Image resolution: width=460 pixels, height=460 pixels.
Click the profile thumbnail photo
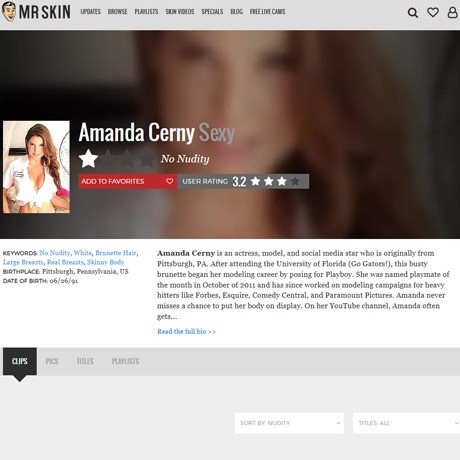coord(36,167)
